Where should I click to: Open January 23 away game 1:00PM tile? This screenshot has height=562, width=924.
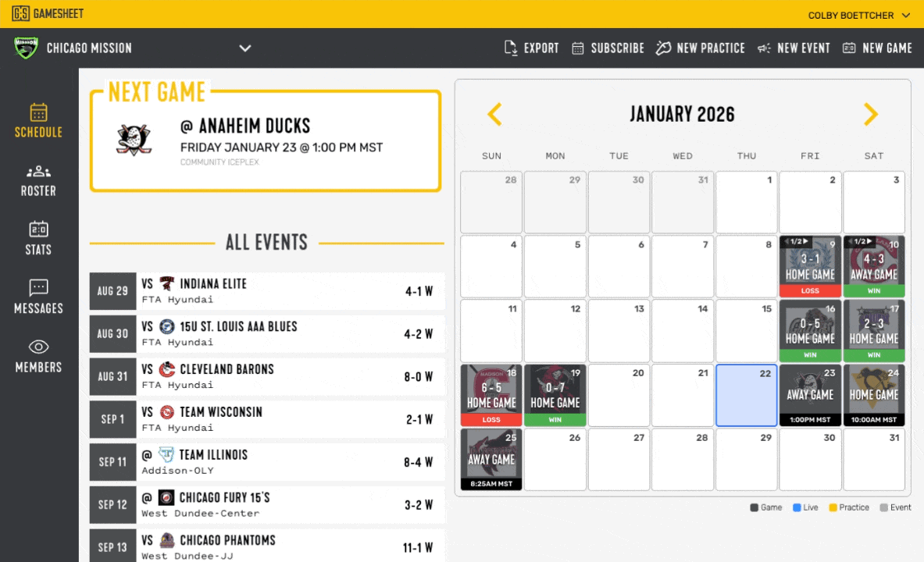pyautogui.click(x=810, y=395)
